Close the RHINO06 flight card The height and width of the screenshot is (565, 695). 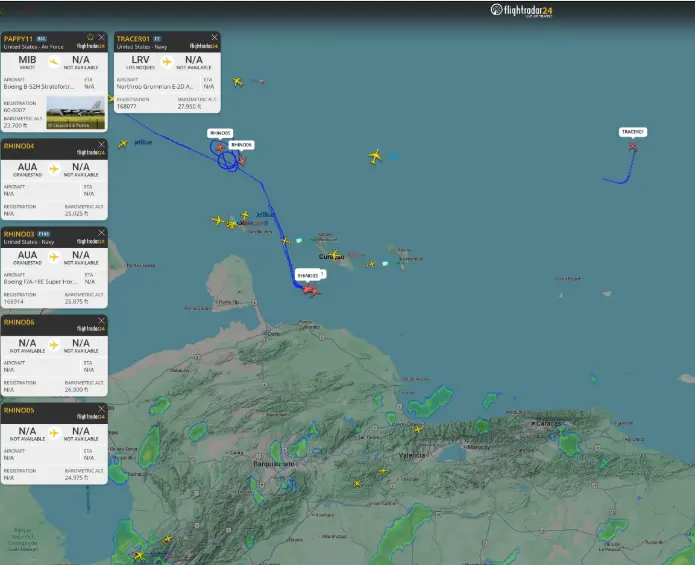(x=102, y=321)
